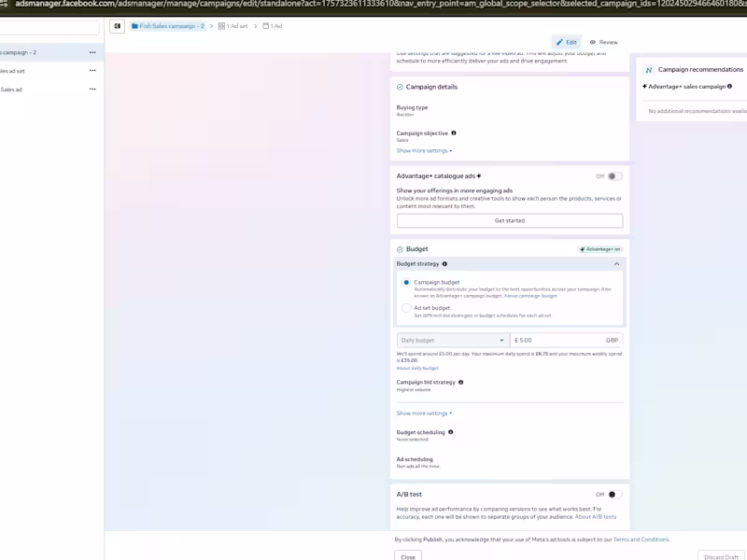Click Advantage+ sales campaign info icon
The height and width of the screenshot is (560, 747).
coord(729,86)
